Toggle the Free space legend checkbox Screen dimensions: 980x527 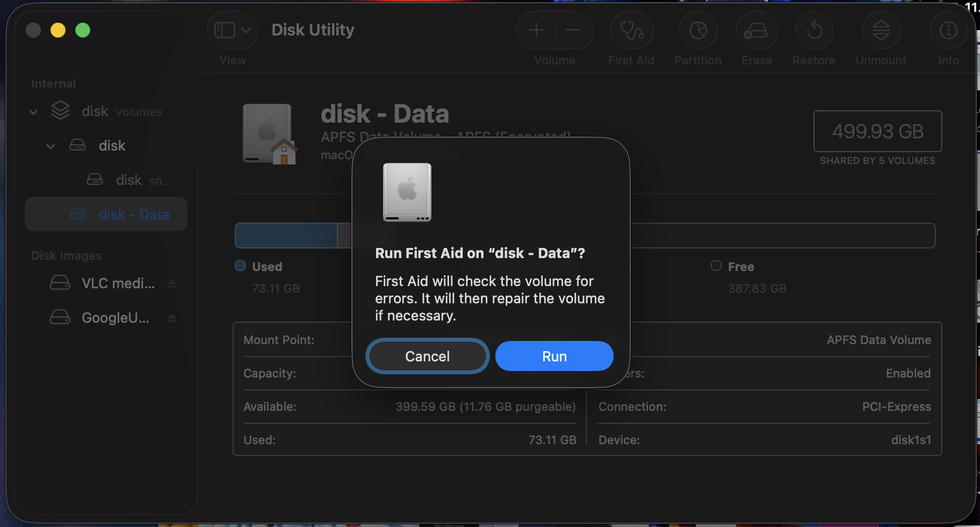pyautogui.click(x=716, y=266)
